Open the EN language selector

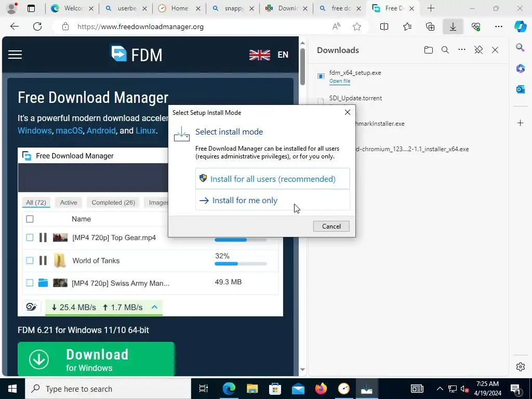coord(269,55)
